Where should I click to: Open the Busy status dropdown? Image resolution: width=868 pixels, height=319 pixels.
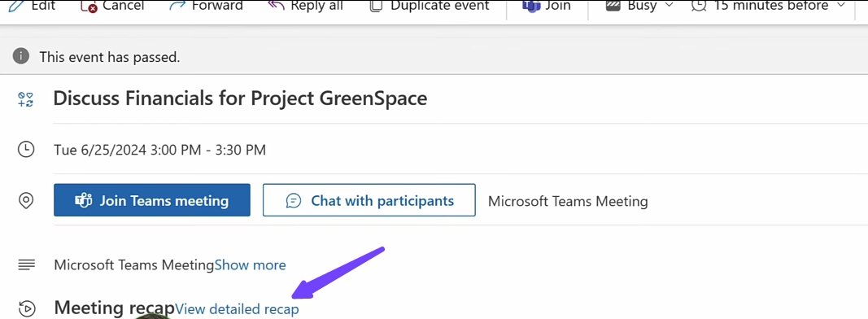tap(639, 6)
